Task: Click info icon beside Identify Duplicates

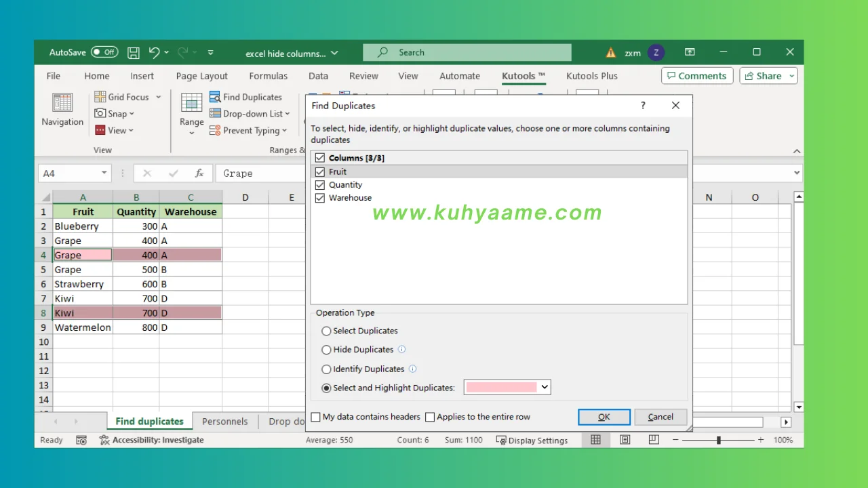Action: [412, 369]
